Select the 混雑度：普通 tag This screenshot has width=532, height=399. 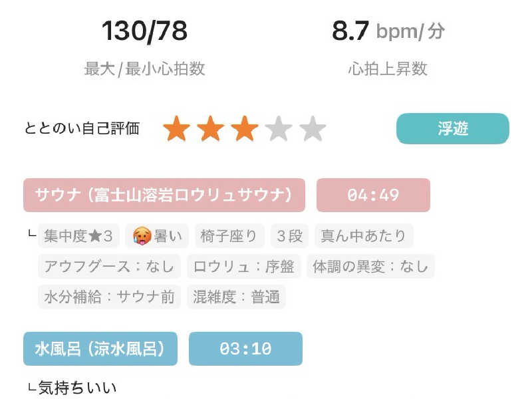[x=237, y=297]
